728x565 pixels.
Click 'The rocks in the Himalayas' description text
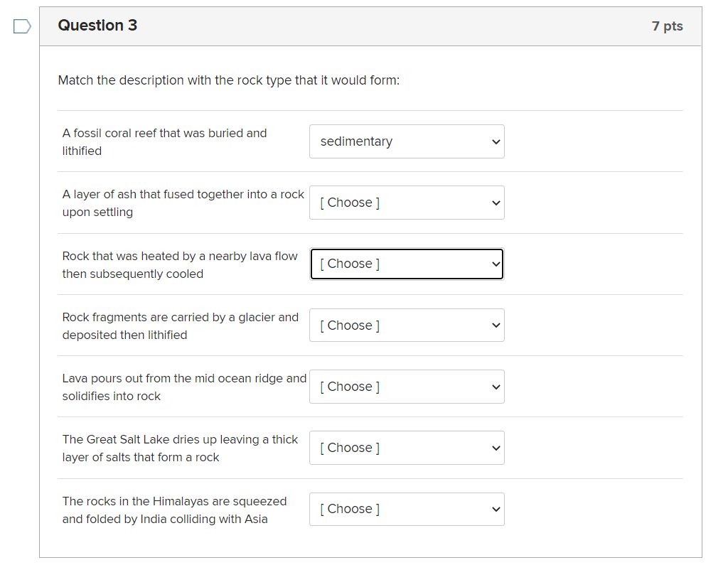(174, 510)
